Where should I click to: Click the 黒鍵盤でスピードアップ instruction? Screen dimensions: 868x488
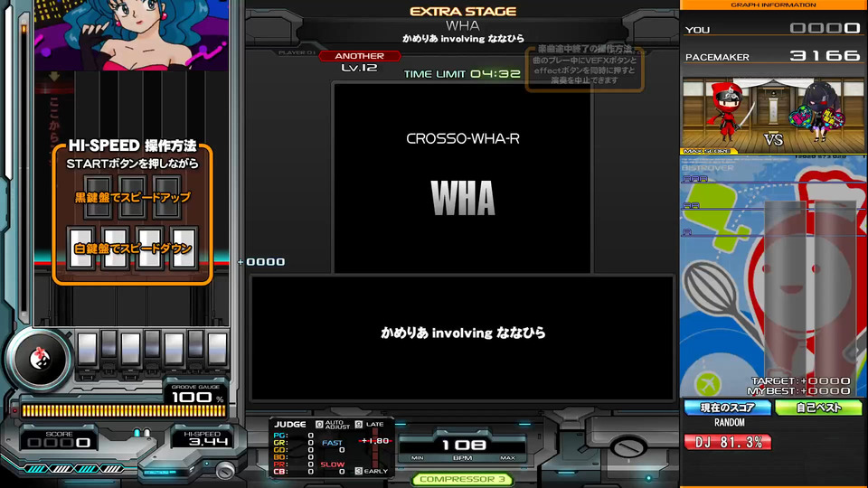133,198
